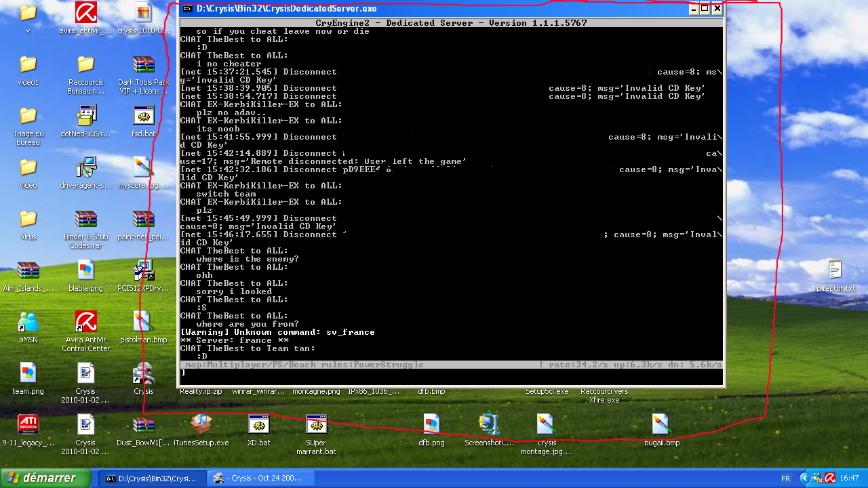This screenshot has height=488, width=868.
Task: Select the bugail.bmp image icon
Action: [662, 424]
